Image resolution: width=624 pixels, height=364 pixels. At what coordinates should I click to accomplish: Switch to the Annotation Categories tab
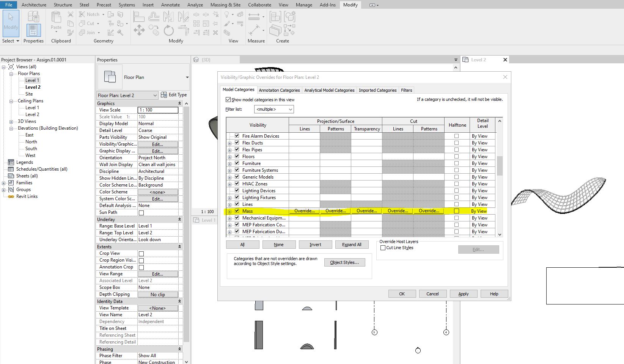279,90
